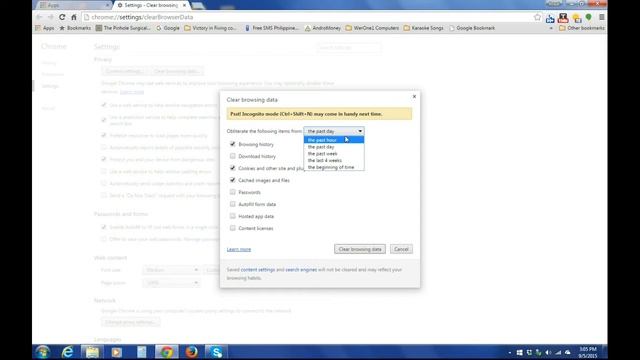Show more bookmarks with the overflow arrow
The width and height of the screenshot is (640, 360).
pos(551,28)
